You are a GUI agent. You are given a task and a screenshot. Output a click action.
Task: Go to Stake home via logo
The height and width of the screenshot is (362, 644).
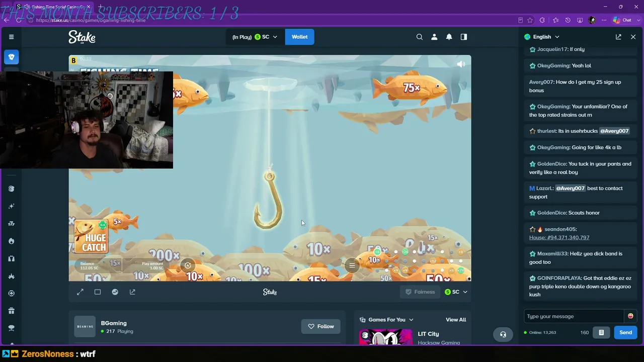click(x=82, y=37)
